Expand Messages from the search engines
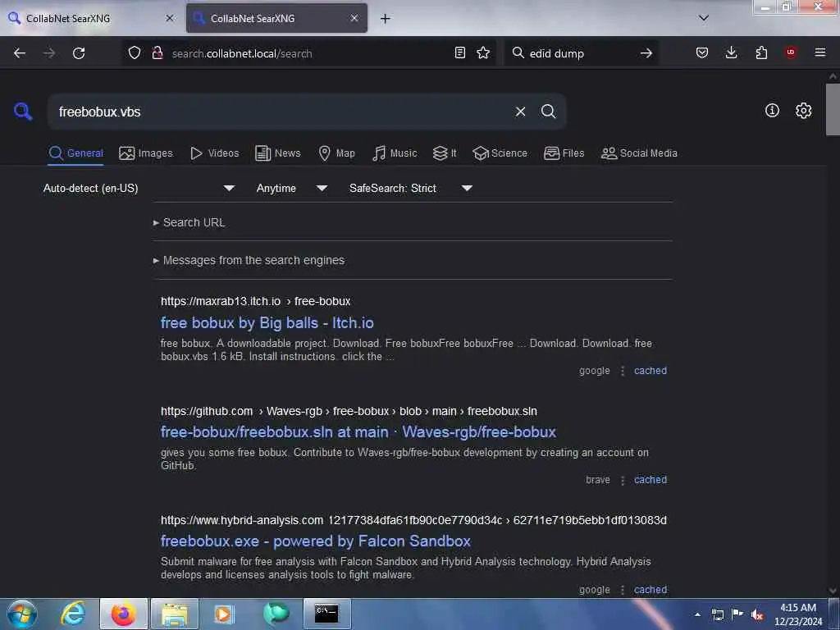The height and width of the screenshot is (630, 840). pyautogui.click(x=249, y=260)
